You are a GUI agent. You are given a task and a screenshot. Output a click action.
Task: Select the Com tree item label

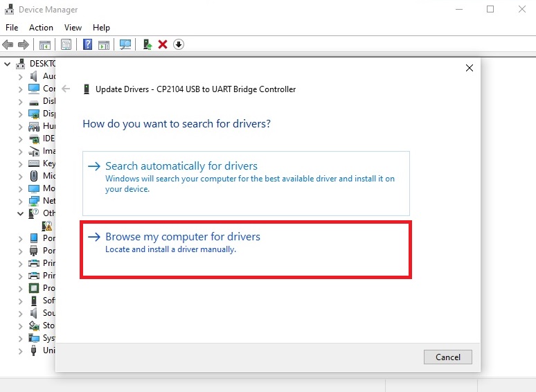(49, 89)
